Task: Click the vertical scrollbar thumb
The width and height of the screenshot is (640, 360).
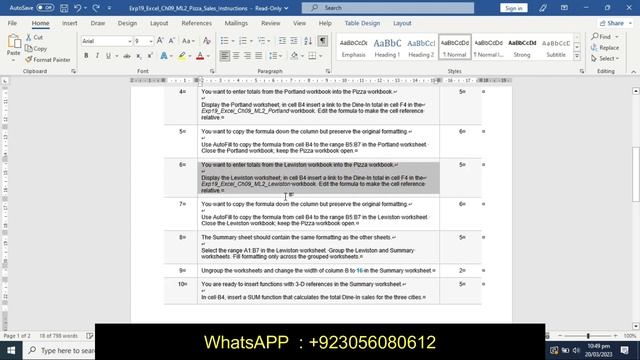Action: click(636, 174)
